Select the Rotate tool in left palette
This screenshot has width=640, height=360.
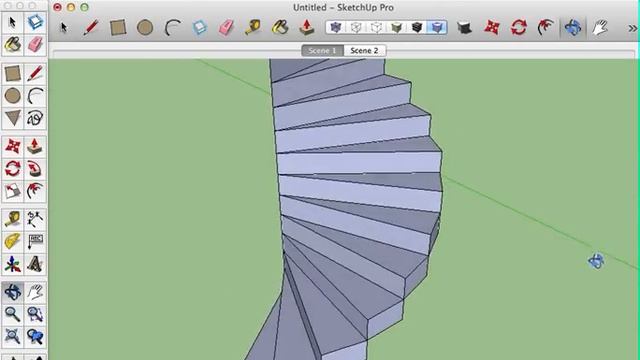[13, 169]
